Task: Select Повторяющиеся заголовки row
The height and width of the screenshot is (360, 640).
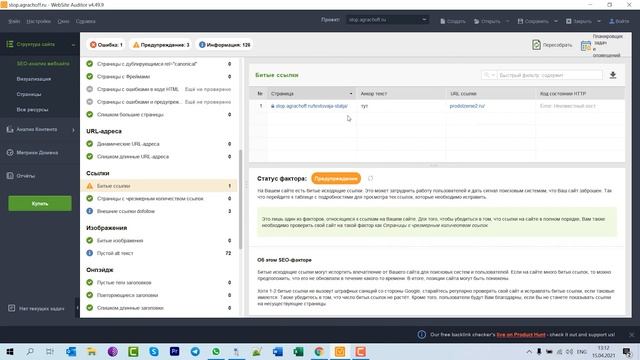Action: tap(159, 295)
